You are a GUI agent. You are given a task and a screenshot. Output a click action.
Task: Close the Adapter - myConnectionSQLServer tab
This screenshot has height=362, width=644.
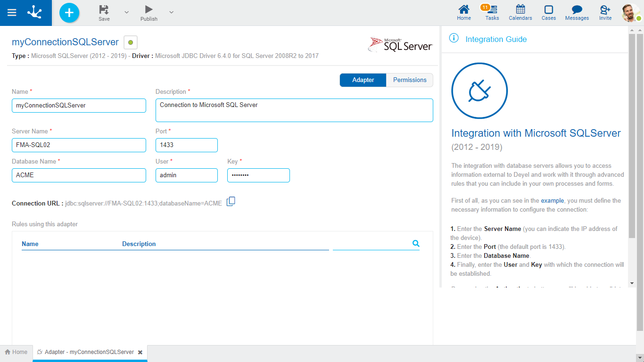[140, 352]
